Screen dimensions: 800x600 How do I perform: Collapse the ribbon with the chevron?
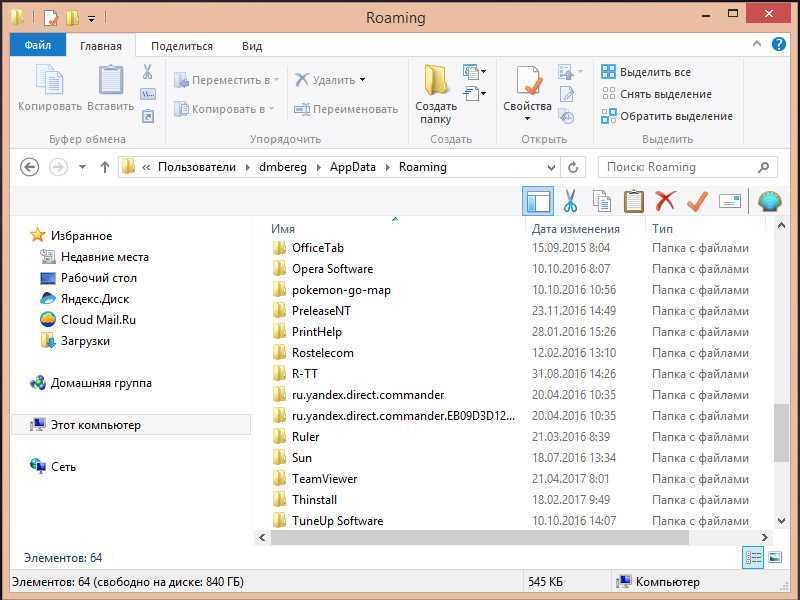coord(757,44)
